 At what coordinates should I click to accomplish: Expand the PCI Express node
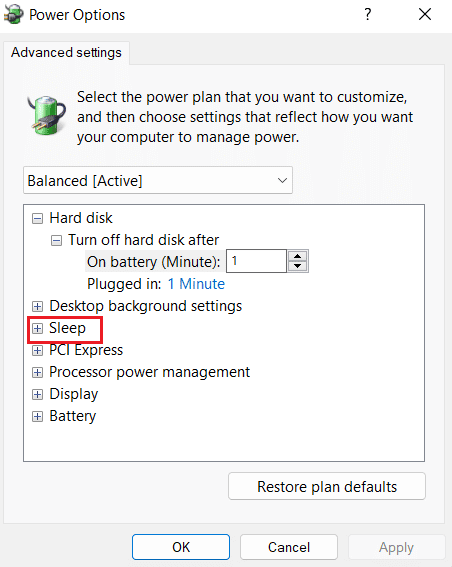coord(37,350)
